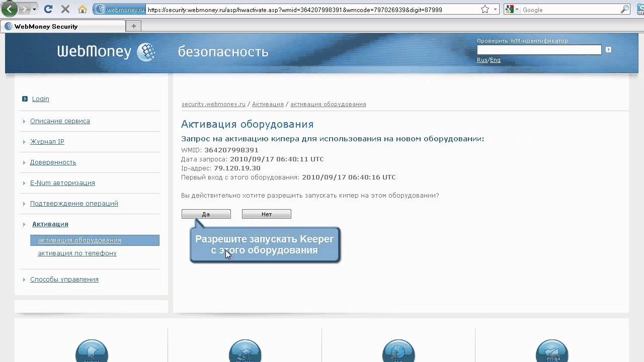Open the browser home page icon

(83, 9)
